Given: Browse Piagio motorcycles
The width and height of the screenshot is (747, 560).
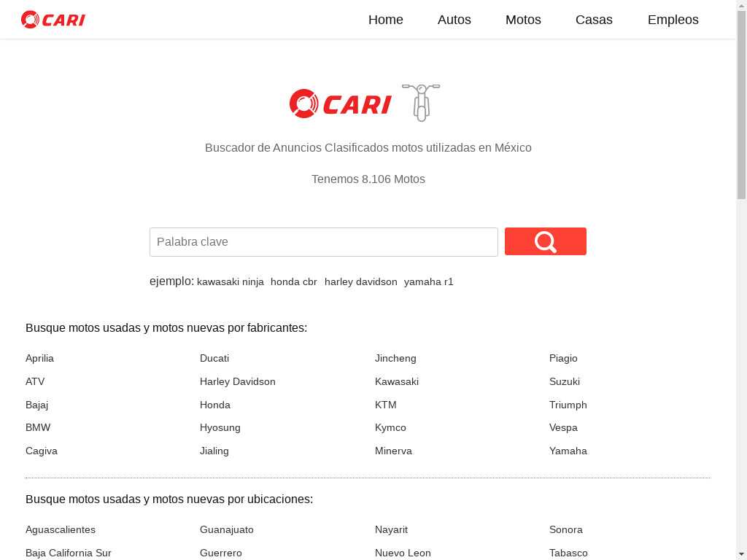Looking at the screenshot, I should 563,358.
